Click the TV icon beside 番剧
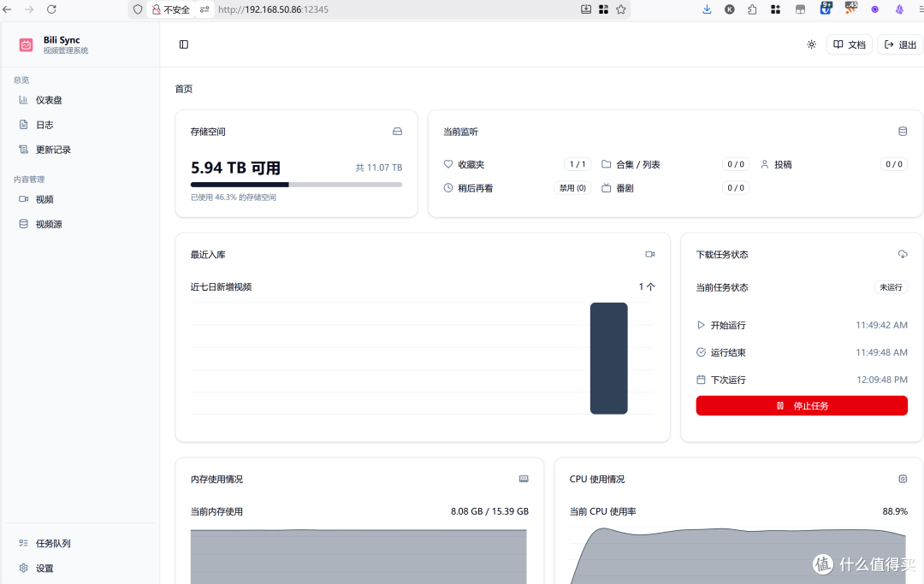Screen dimensions: 924x584 [606, 188]
